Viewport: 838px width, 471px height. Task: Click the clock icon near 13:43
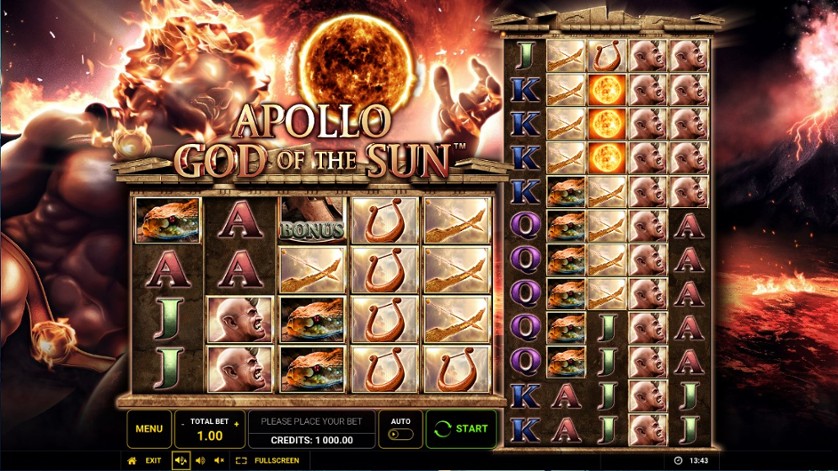click(678, 460)
